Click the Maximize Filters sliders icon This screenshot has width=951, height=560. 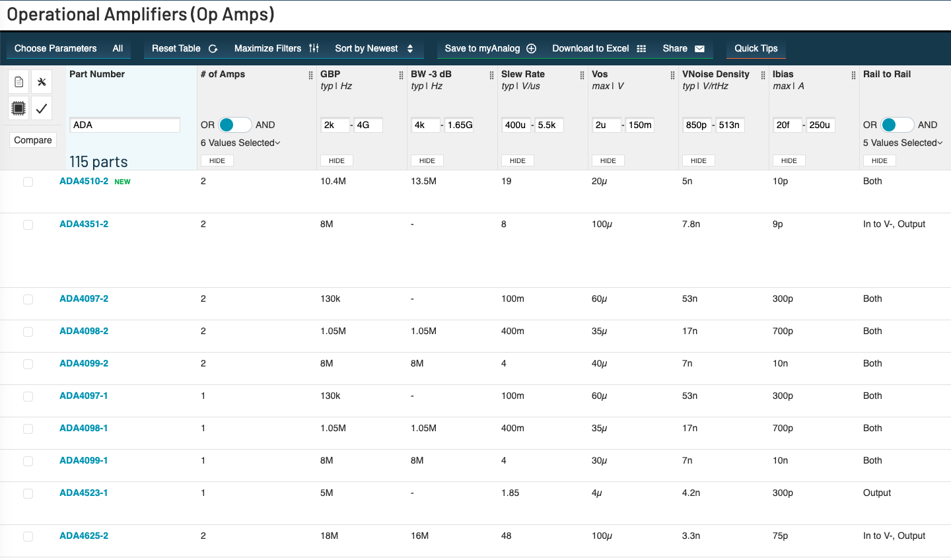(x=314, y=48)
